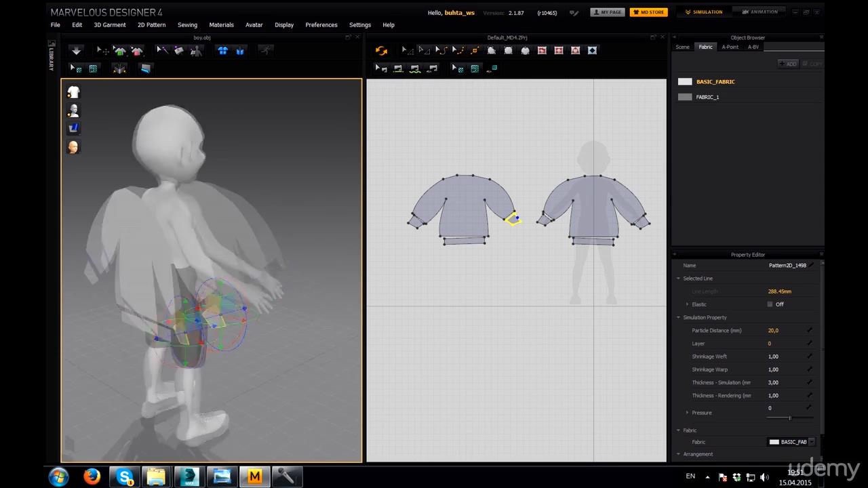The image size is (868, 488).
Task: Click the greyed running figure icon
Action: coord(266,51)
